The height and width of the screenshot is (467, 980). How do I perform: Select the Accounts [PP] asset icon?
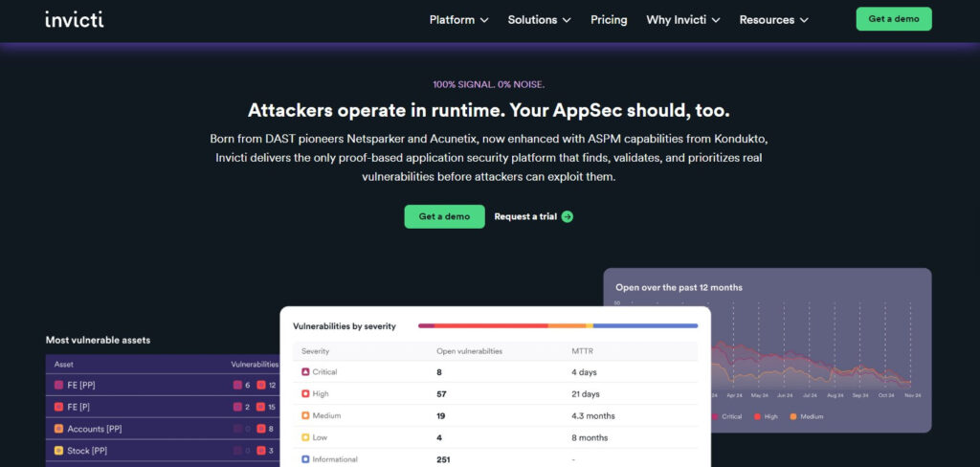(58, 429)
